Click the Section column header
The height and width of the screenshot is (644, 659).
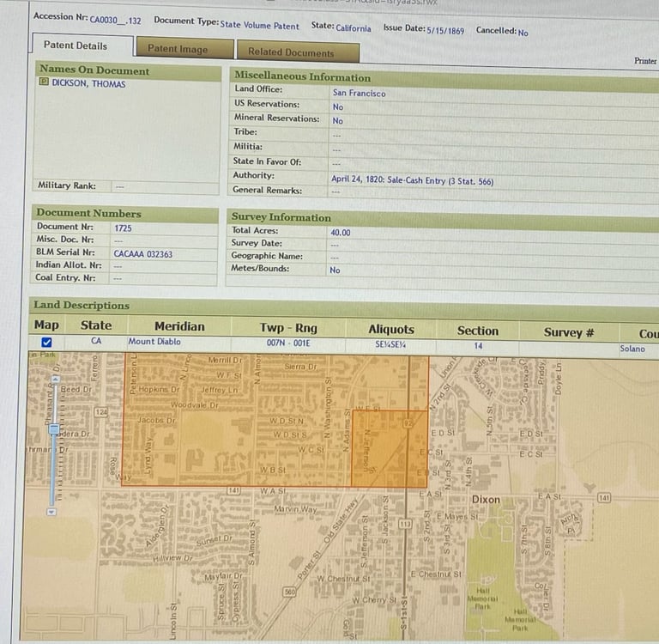pyautogui.click(x=478, y=331)
